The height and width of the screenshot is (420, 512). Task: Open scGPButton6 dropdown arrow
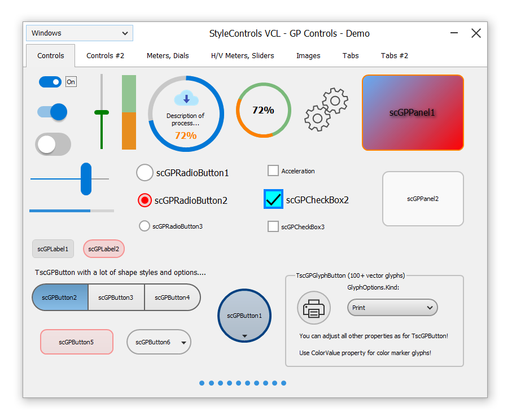point(183,343)
